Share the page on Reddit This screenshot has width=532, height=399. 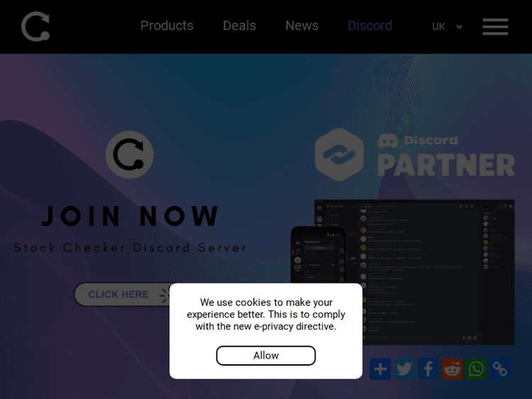452,369
